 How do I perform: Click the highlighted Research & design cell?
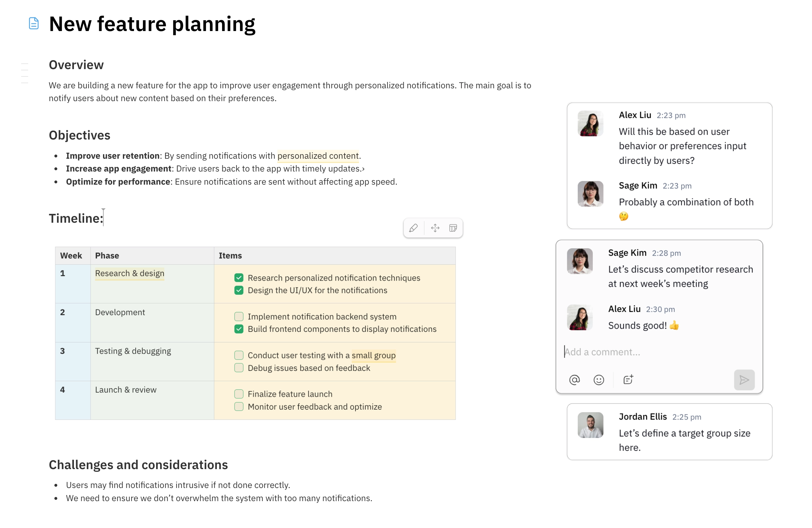pos(129,273)
